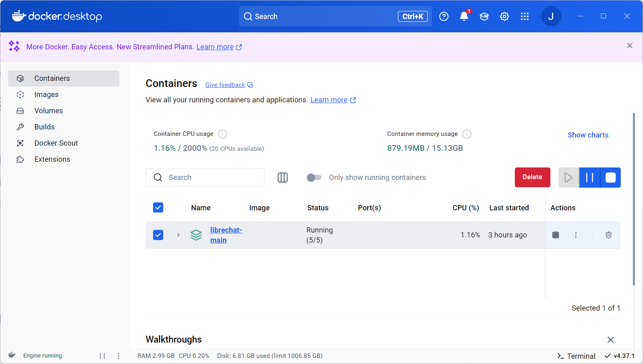Click Disk usage text in status bar
Image resolution: width=643 pixels, height=364 pixels.
pyautogui.click(x=270, y=356)
